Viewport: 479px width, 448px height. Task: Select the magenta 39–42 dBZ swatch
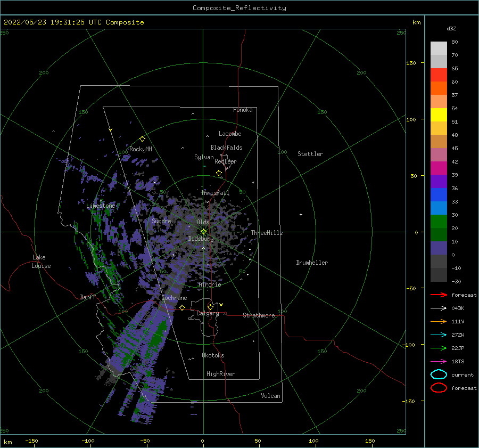point(439,168)
